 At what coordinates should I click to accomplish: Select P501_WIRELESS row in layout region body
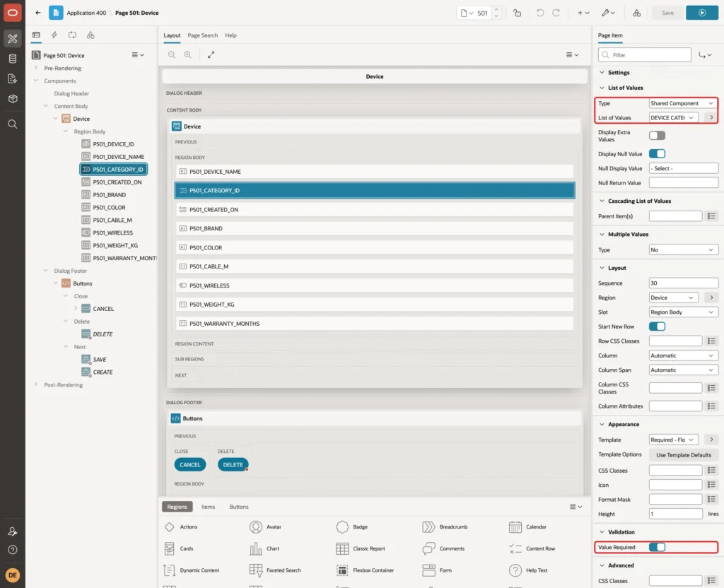point(375,286)
